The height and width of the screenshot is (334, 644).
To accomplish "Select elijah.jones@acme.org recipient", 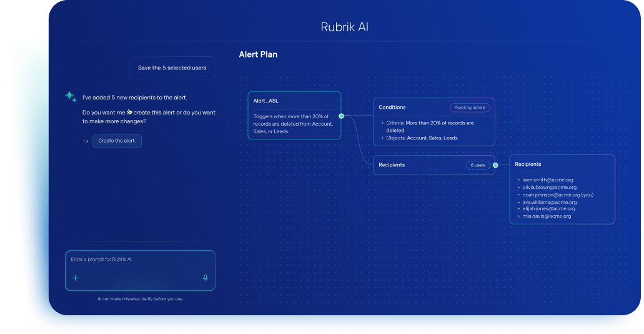I will coord(548,208).
